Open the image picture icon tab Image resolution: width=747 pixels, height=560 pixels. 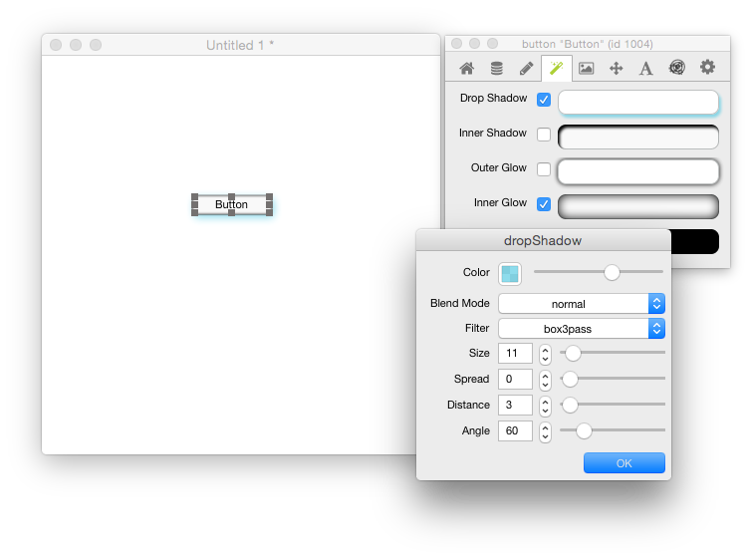[x=586, y=68]
